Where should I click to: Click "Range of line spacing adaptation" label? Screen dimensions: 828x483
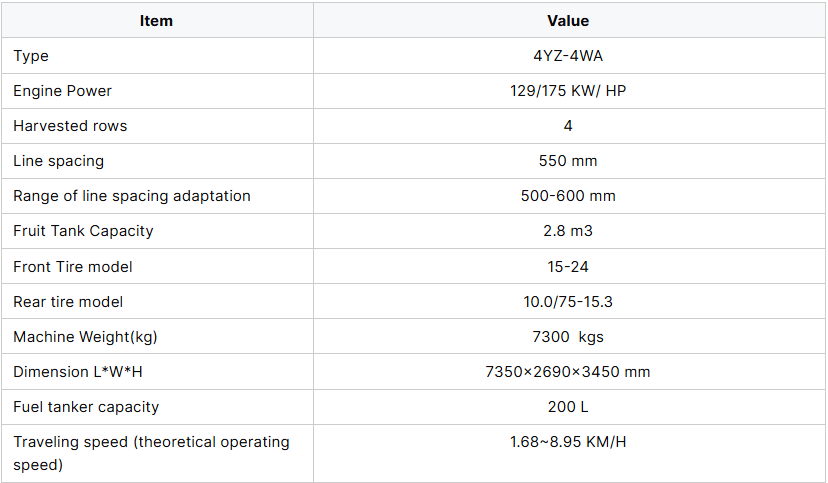132,196
